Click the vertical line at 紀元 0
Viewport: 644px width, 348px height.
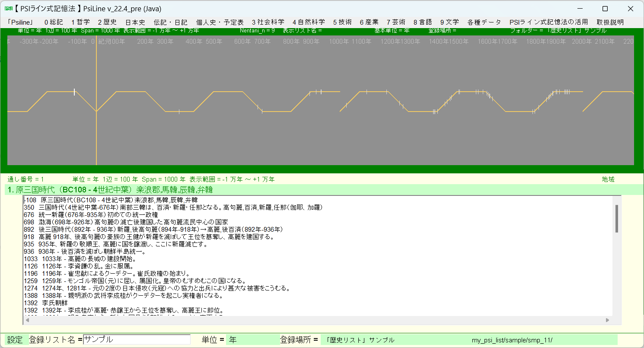pos(96,100)
